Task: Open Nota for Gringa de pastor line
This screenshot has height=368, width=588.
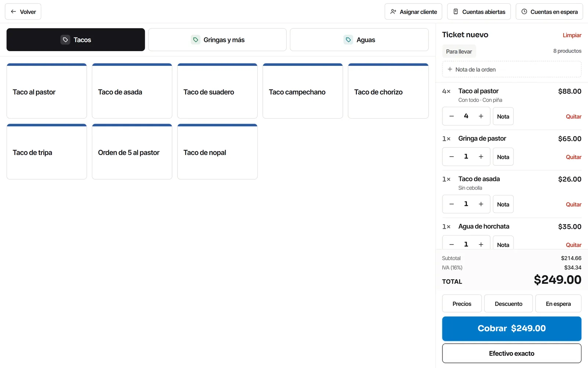Action: point(503,157)
